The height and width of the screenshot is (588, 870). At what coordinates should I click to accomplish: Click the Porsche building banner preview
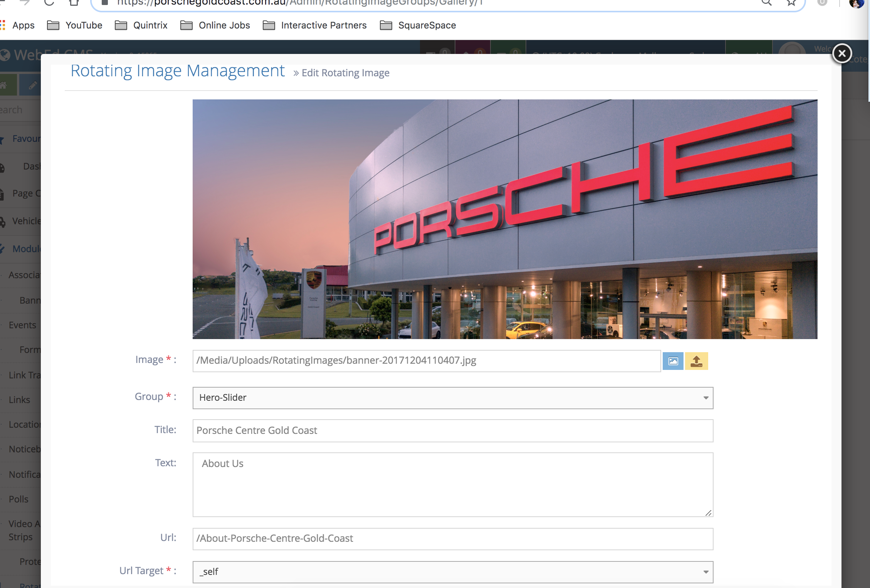[505, 219]
